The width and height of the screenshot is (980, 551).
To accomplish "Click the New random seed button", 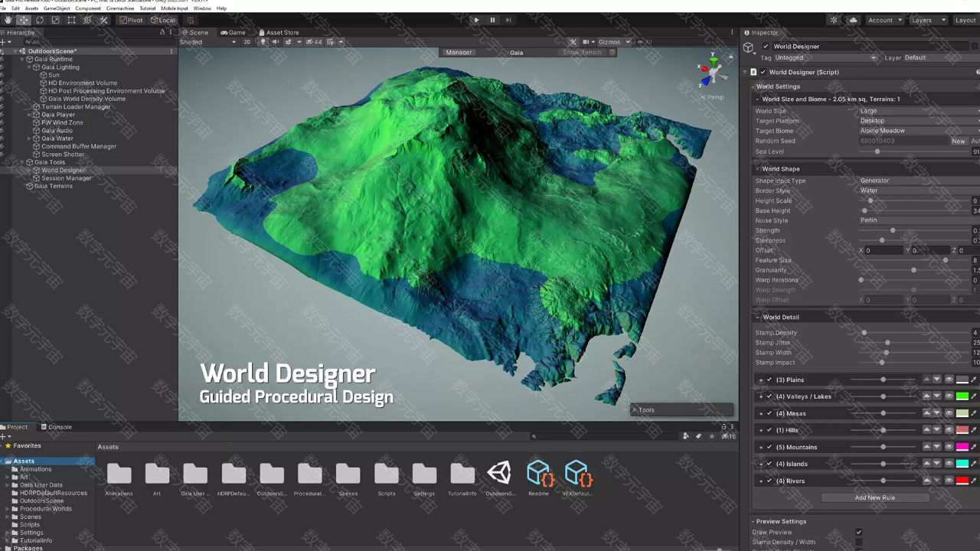I will tap(959, 141).
